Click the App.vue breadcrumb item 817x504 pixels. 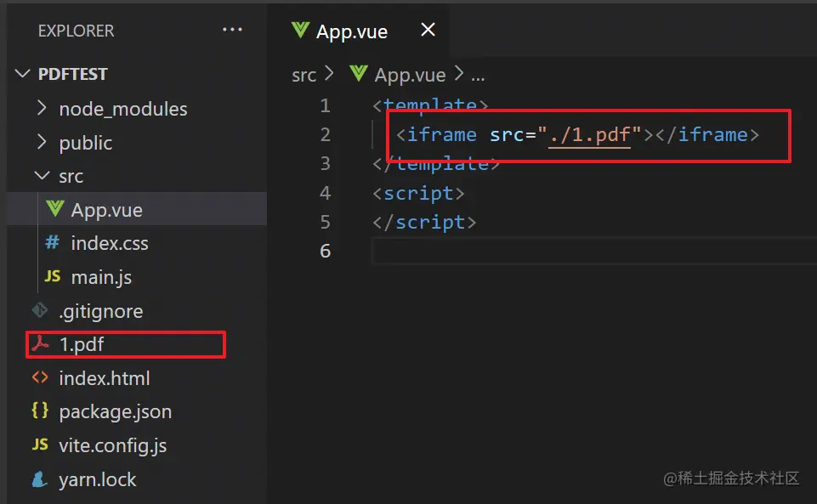tap(411, 75)
